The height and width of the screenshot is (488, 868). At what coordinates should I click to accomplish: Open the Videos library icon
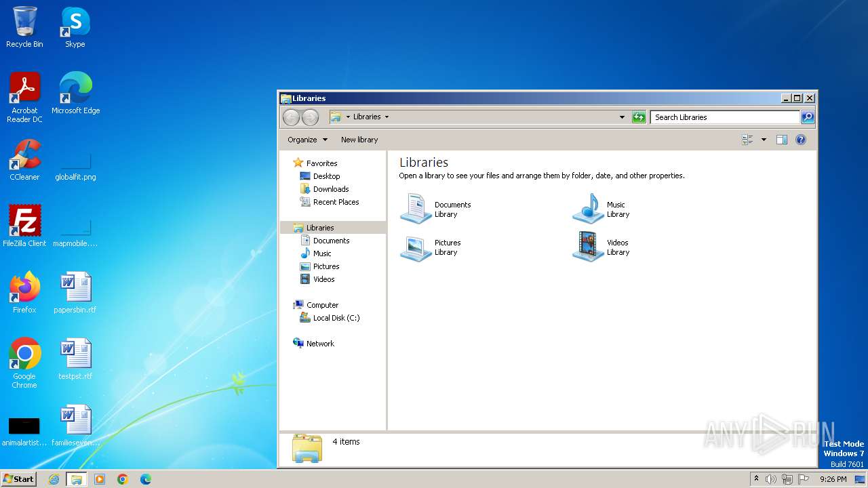pyautogui.click(x=588, y=247)
